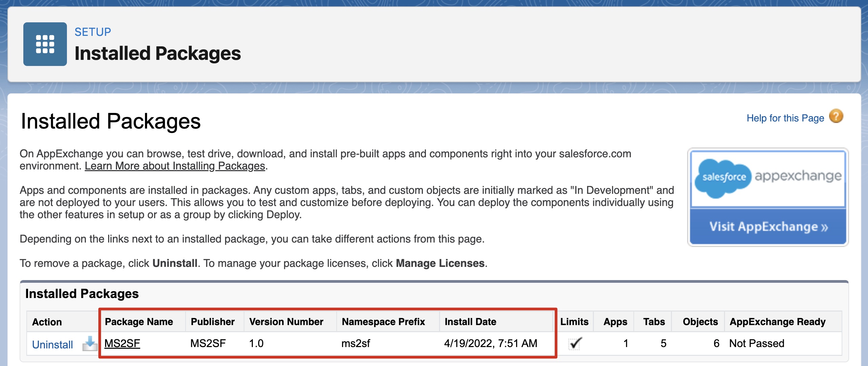Select the Apps count value 1
The image size is (868, 366).
tap(626, 343)
